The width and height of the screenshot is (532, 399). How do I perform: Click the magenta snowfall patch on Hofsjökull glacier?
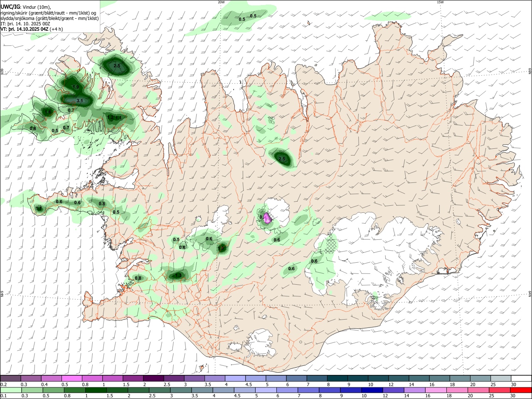pyautogui.click(x=268, y=218)
